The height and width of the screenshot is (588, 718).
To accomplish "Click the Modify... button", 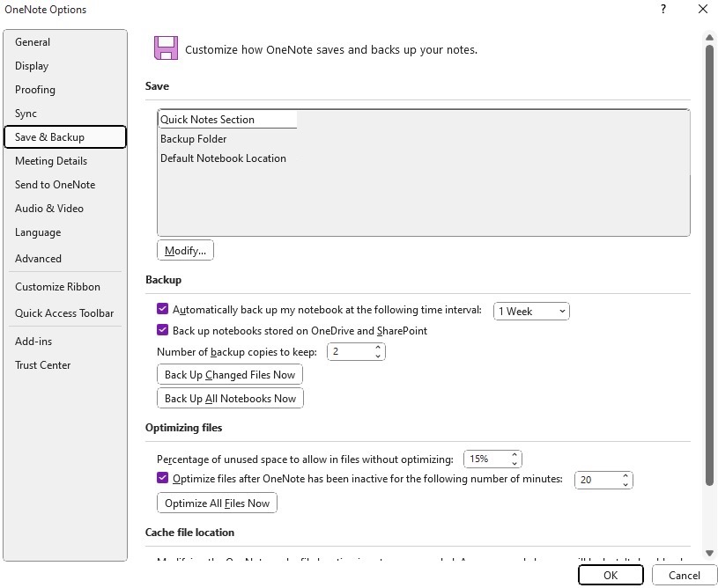I will click(185, 250).
